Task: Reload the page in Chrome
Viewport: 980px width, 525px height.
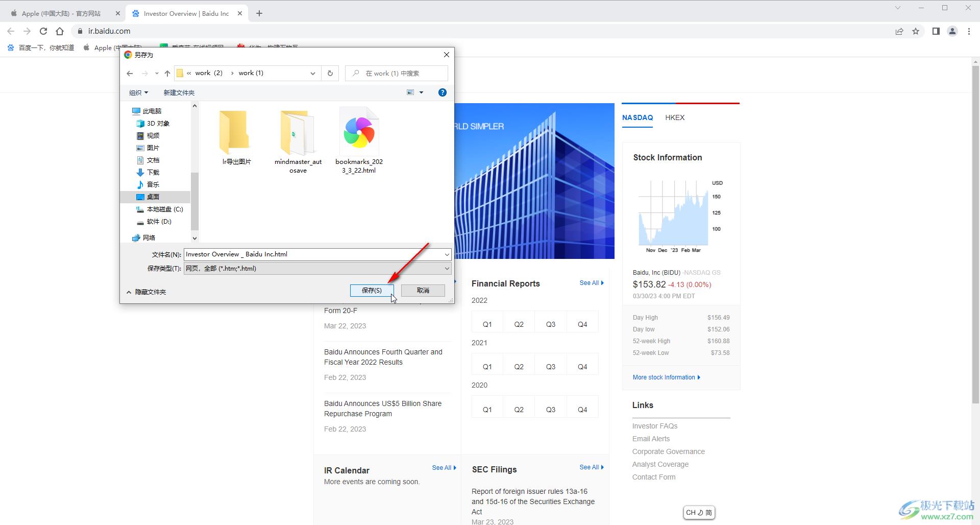Action: pos(43,31)
